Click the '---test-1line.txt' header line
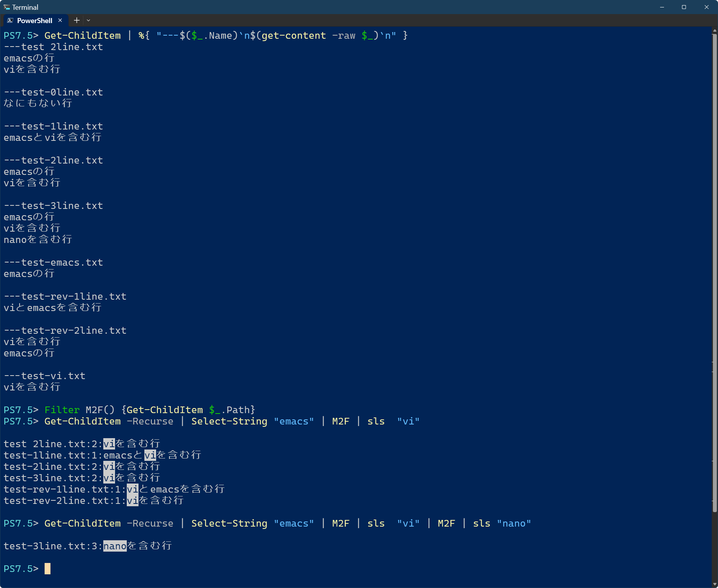The height and width of the screenshot is (588, 718). [53, 126]
